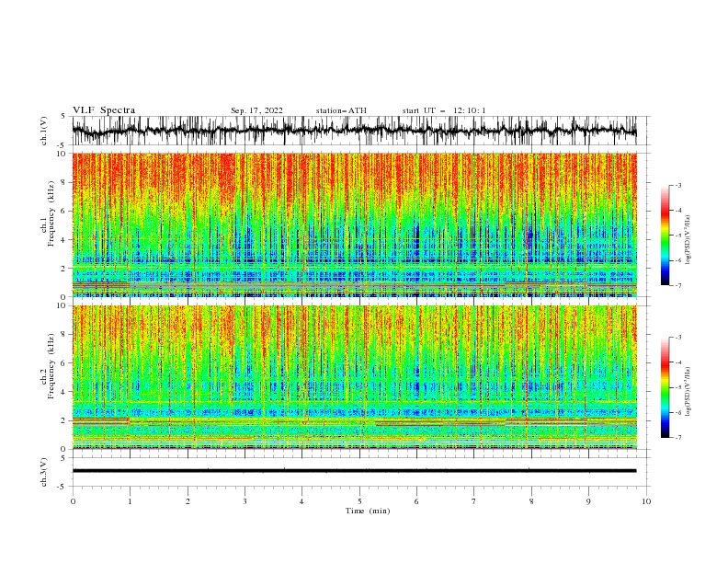Select the date text "Sep. 17, 2022"
This screenshot has width=728, height=563.
256,110
